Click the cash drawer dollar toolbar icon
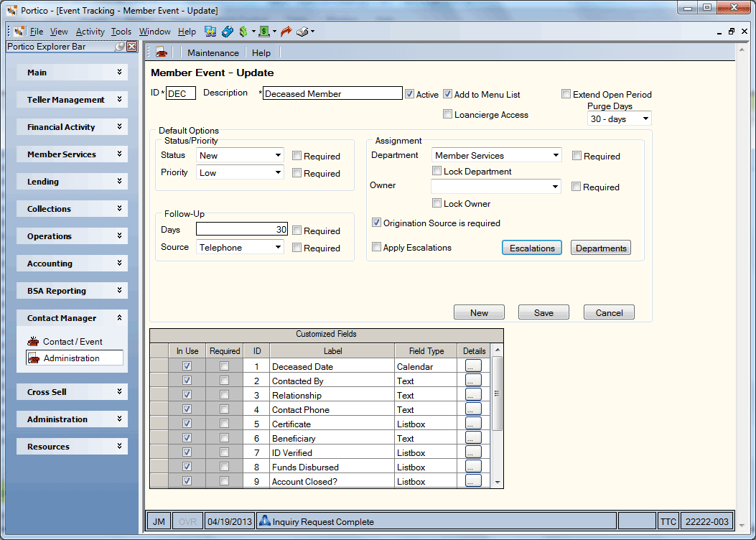The image size is (756, 540). coord(264,32)
